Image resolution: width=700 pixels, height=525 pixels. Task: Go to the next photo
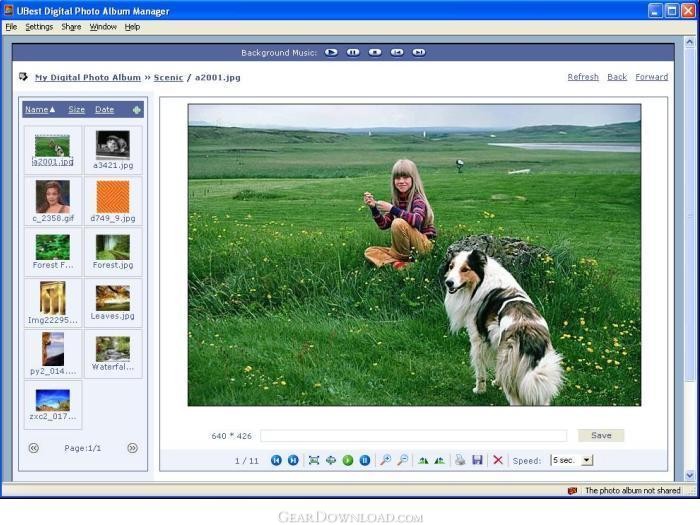(x=293, y=460)
